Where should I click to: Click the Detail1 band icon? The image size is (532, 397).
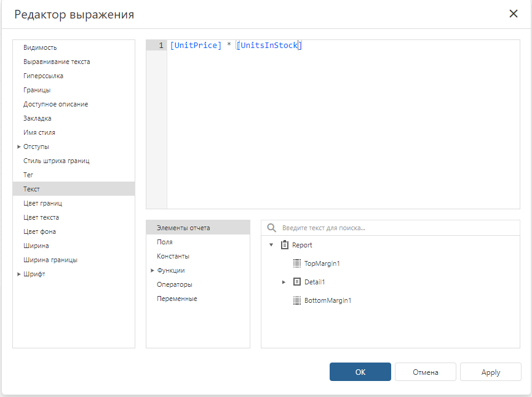point(297,282)
